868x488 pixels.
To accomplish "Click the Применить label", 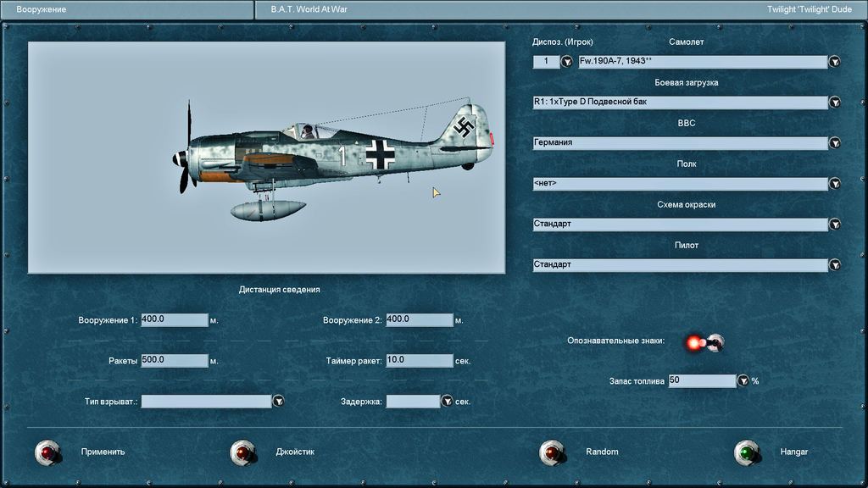I will [x=103, y=452].
